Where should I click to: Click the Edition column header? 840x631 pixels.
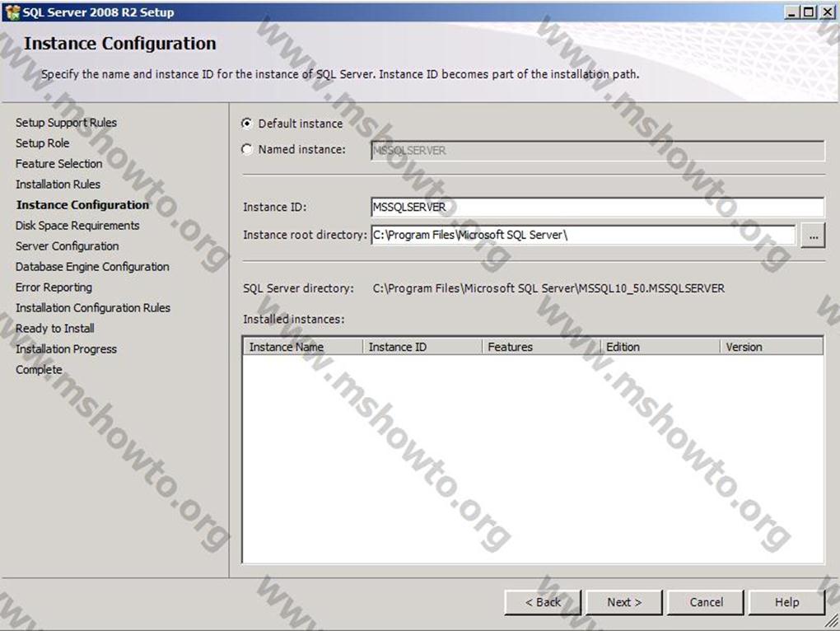coord(660,347)
